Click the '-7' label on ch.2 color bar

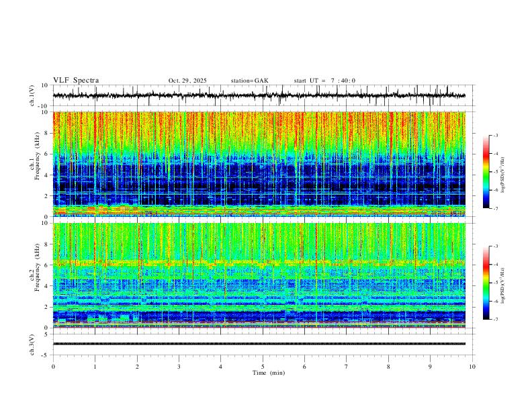click(x=496, y=320)
